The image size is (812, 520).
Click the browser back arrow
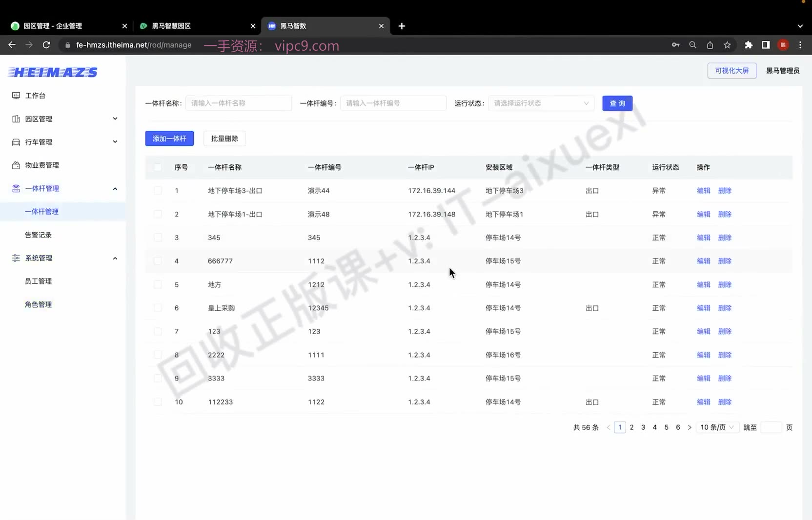click(x=12, y=45)
